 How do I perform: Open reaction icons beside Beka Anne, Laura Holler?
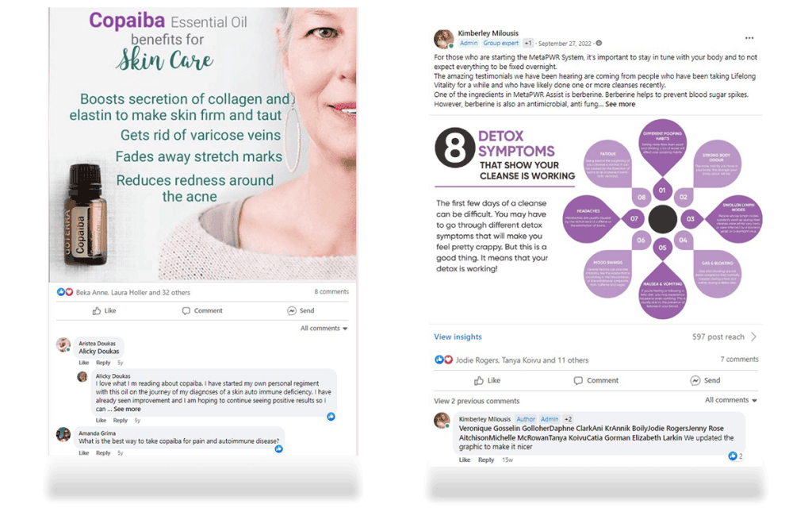65,292
